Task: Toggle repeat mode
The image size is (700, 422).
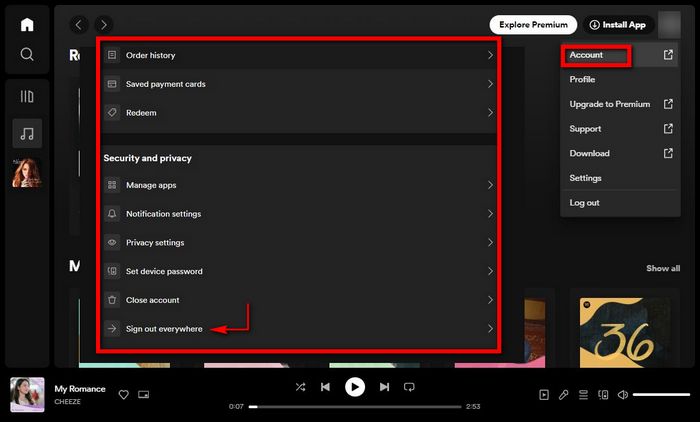Action: tap(409, 387)
